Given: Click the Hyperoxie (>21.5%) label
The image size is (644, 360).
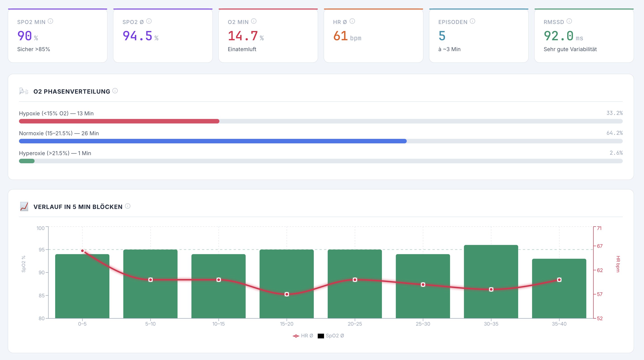Looking at the screenshot, I should coord(55,153).
